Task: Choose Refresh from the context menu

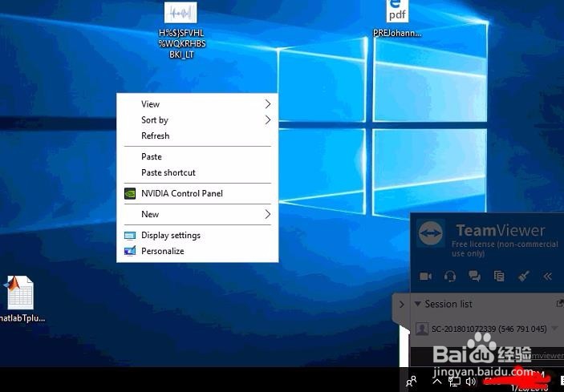Action: pos(197,135)
